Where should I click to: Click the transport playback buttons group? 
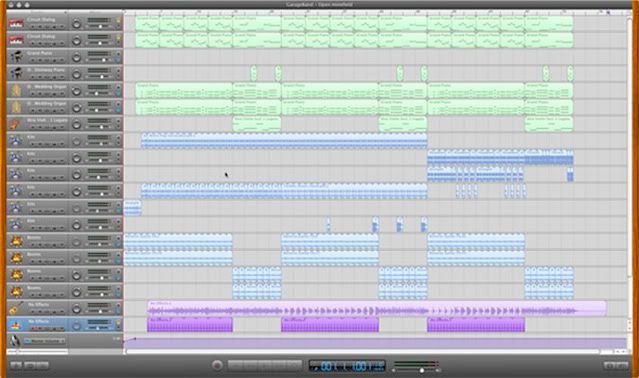pyautogui.click(x=264, y=365)
